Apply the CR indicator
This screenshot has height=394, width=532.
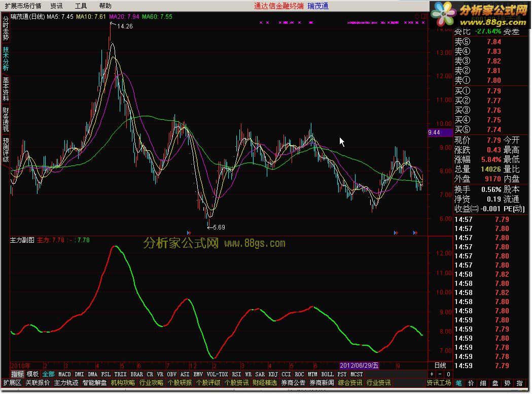pos(150,374)
